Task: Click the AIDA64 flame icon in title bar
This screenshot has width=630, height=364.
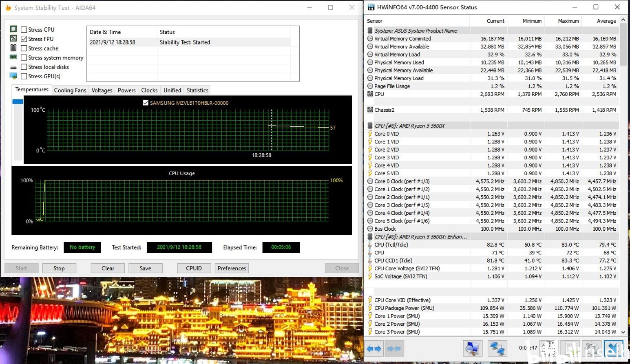Action: pyautogui.click(x=8, y=7)
